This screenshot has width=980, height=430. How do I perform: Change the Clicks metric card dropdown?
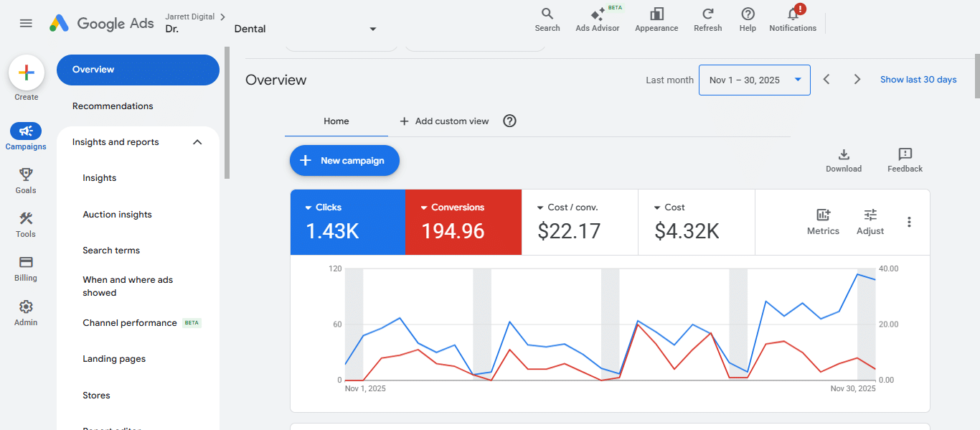[x=308, y=207]
